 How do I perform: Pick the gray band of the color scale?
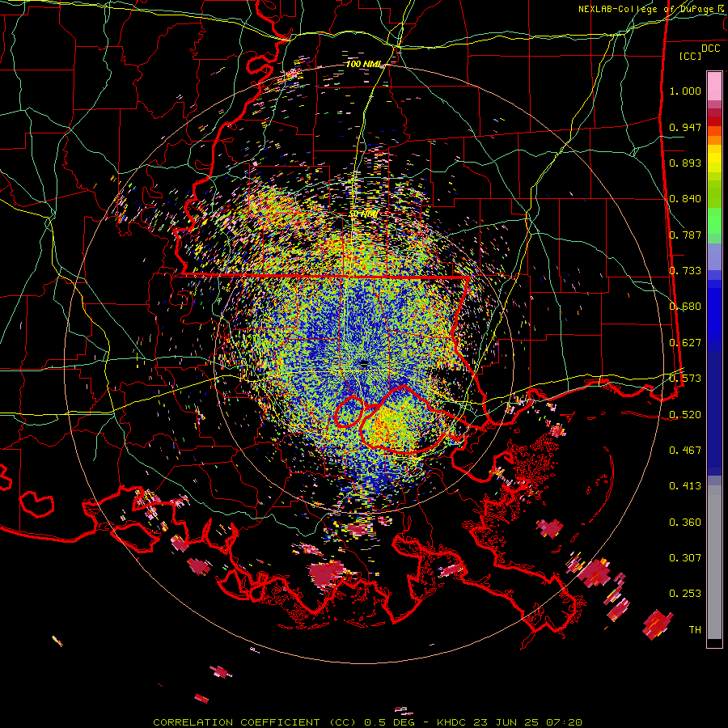(714, 562)
